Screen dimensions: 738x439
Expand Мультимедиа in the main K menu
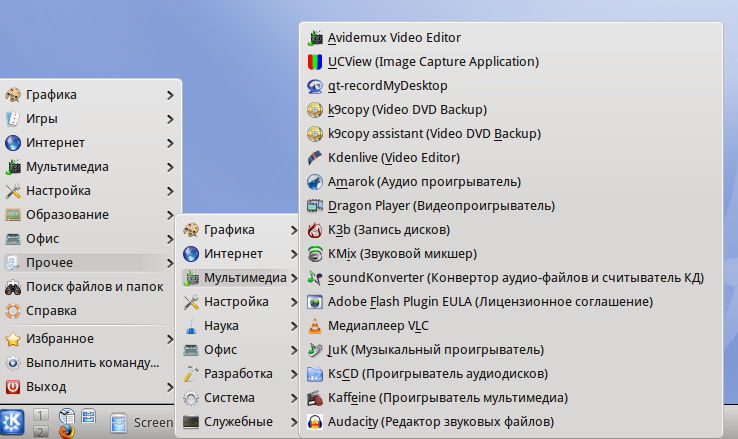(x=90, y=167)
